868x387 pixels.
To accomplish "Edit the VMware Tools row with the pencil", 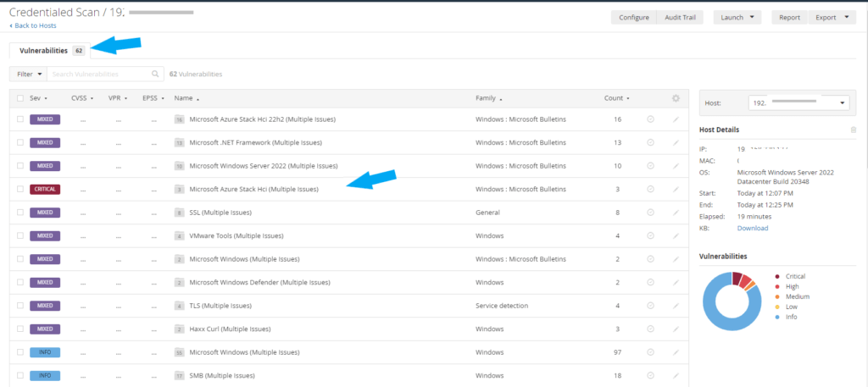I will 676,235.
